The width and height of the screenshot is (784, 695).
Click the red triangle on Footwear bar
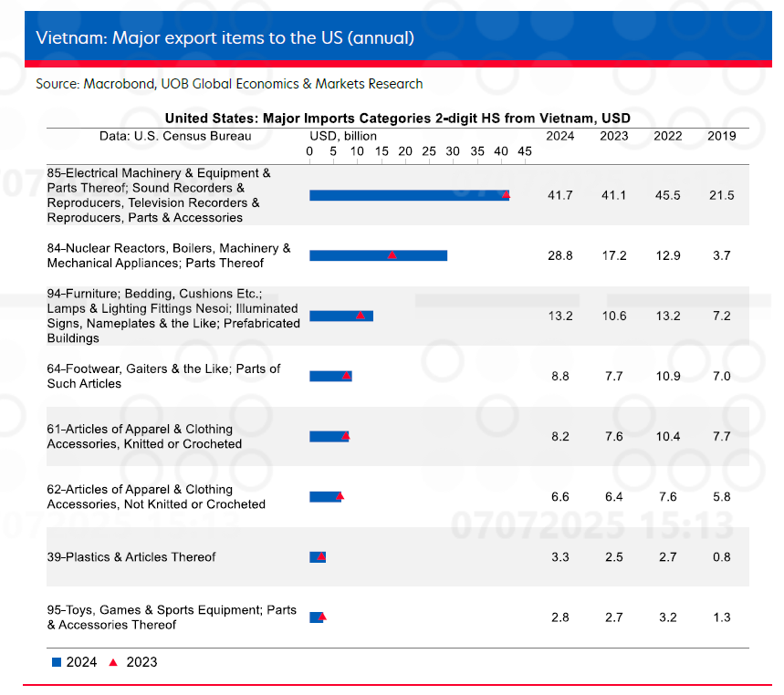[347, 375]
